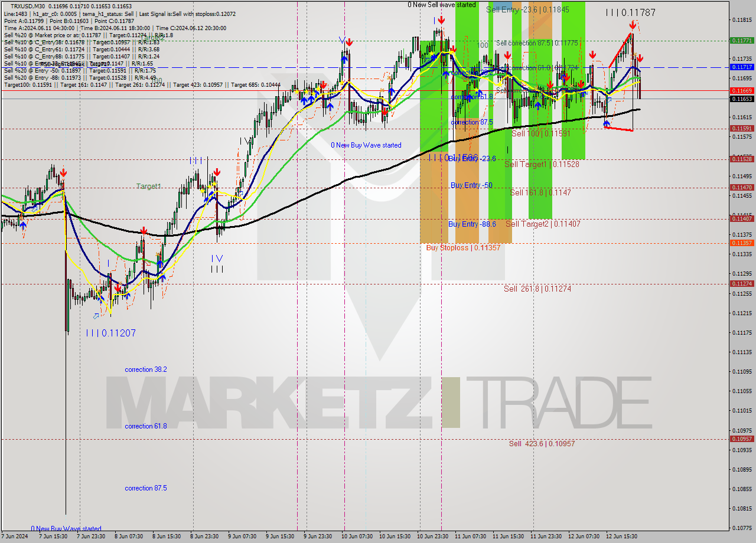Click the 'Target1' label on the chart

pos(149,187)
